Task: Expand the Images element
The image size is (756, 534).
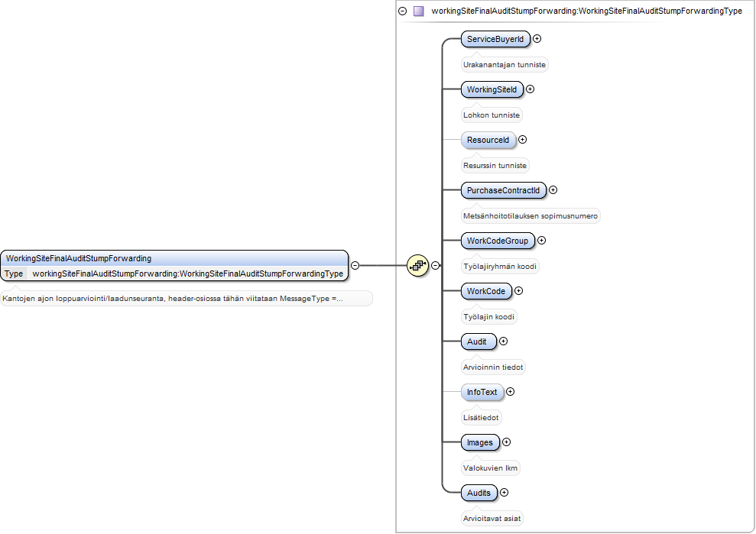Action: pyautogui.click(x=506, y=442)
